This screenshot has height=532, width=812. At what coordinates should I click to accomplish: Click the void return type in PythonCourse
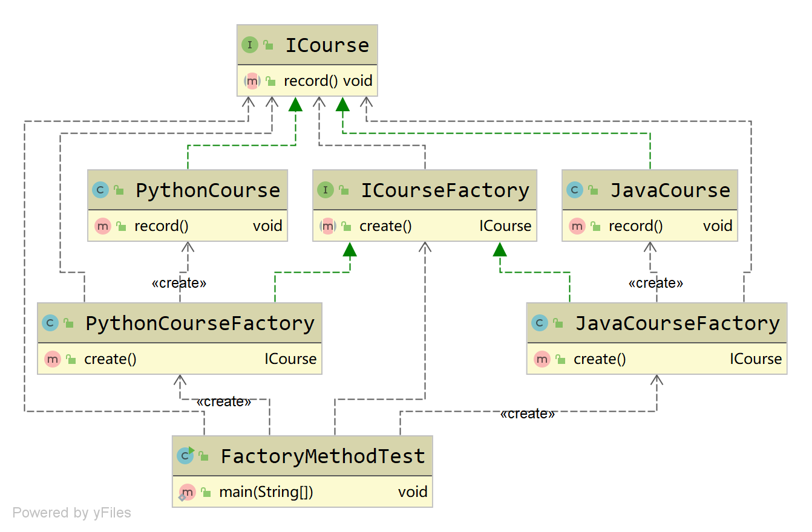[x=268, y=226]
